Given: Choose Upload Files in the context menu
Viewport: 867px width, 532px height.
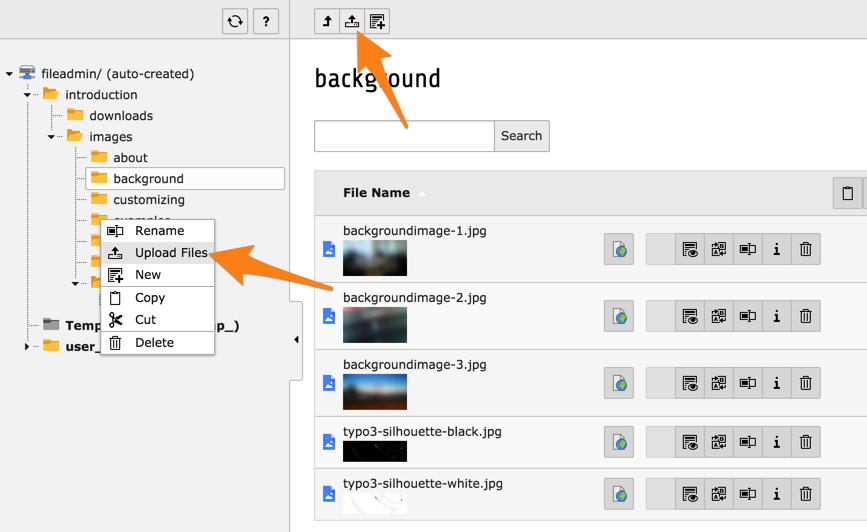Looking at the screenshot, I should [x=158, y=253].
